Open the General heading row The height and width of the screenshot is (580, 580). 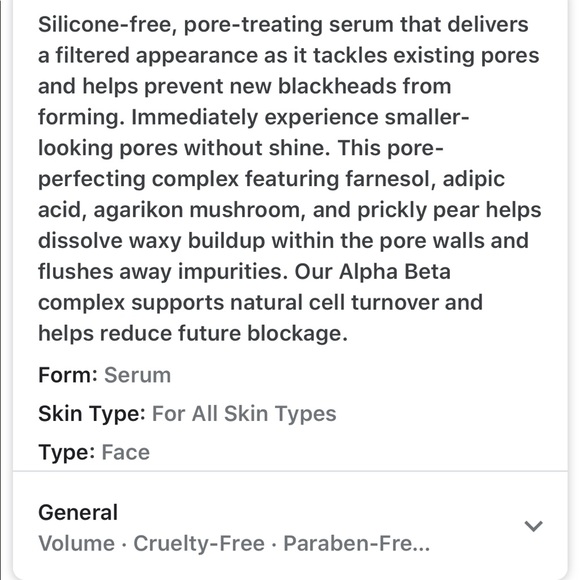[x=290, y=526]
